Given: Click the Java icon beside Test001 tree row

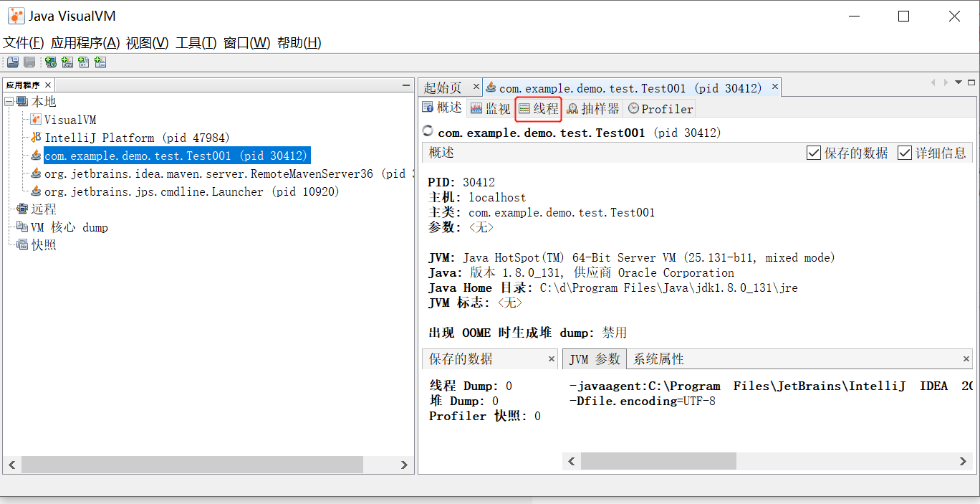Looking at the screenshot, I should [x=36, y=156].
